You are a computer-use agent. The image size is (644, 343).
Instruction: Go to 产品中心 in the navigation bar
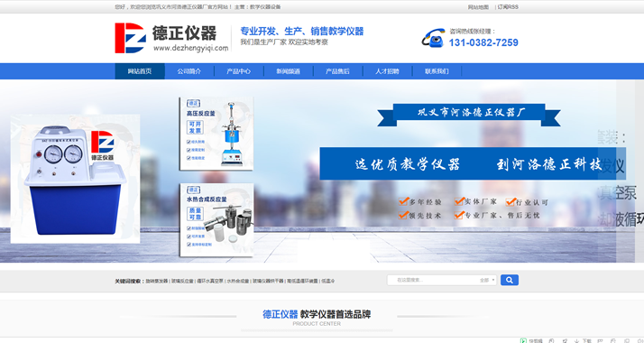239,71
